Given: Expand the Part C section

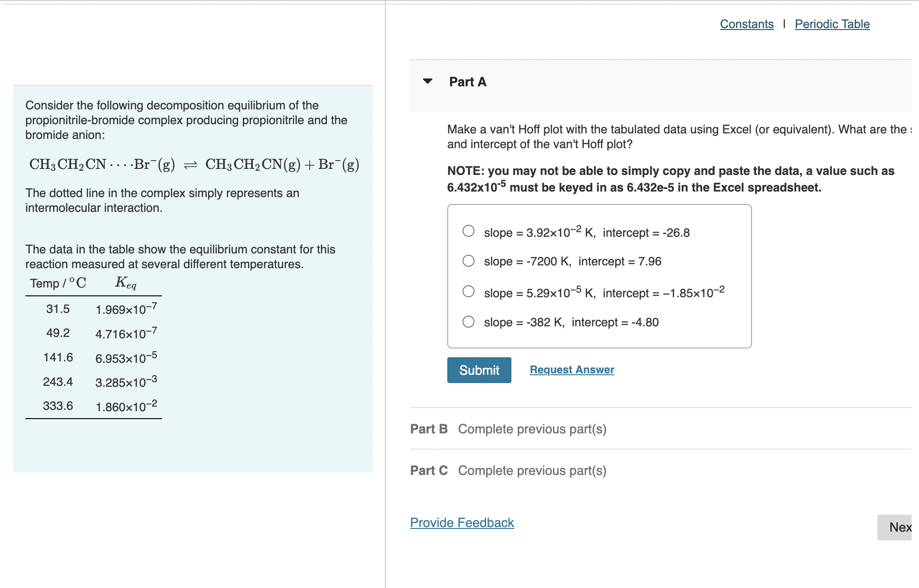Looking at the screenshot, I should [x=428, y=470].
